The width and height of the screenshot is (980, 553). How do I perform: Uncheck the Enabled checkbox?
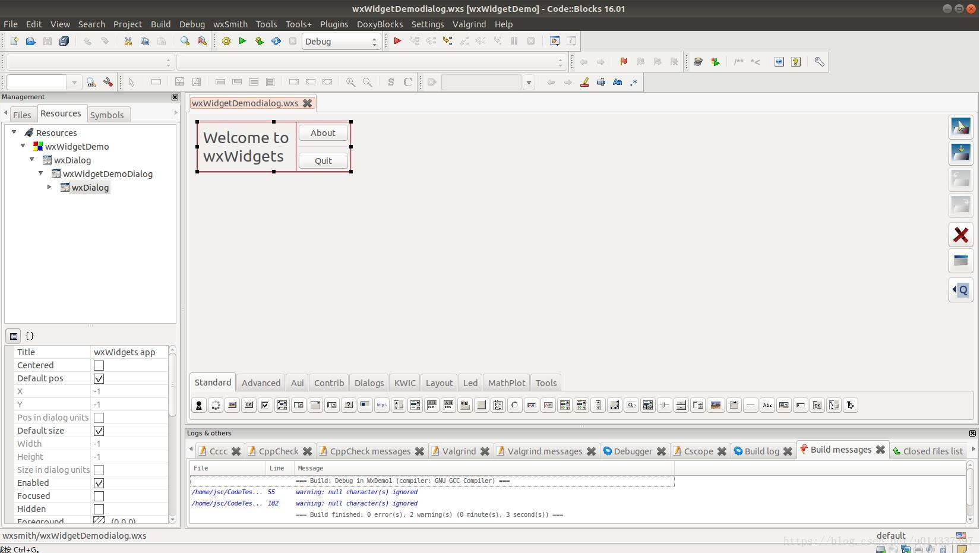pyautogui.click(x=99, y=483)
